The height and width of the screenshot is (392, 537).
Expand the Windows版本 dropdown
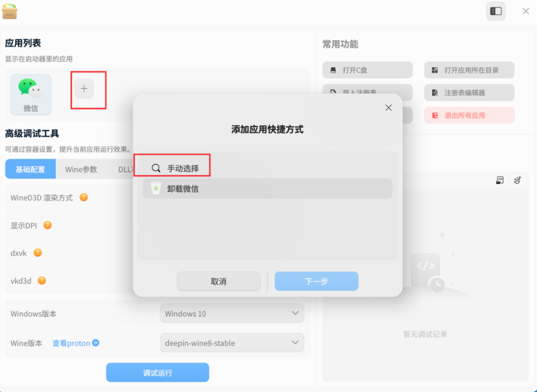click(x=232, y=314)
